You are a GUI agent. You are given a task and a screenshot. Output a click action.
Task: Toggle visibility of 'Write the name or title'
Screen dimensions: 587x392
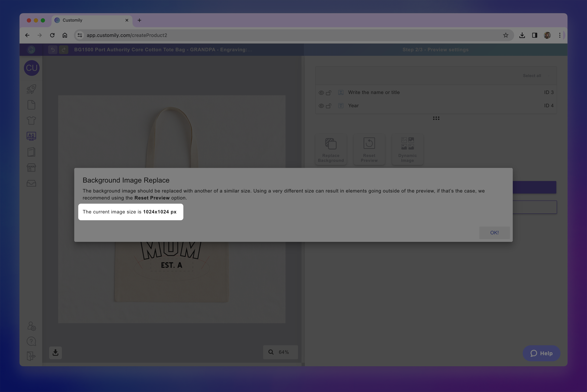point(321,93)
